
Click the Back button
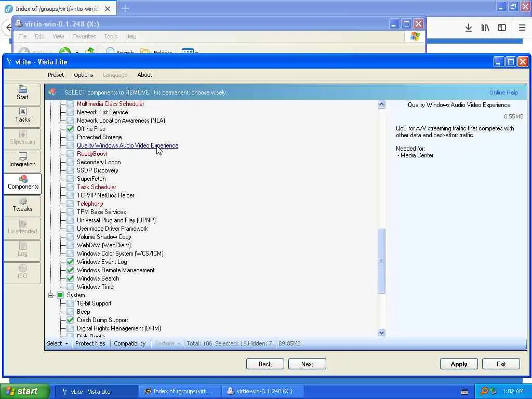[265, 364]
